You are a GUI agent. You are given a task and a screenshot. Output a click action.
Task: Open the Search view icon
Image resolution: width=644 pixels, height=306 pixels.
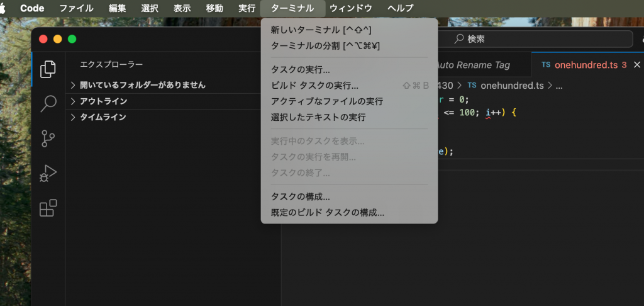click(48, 104)
